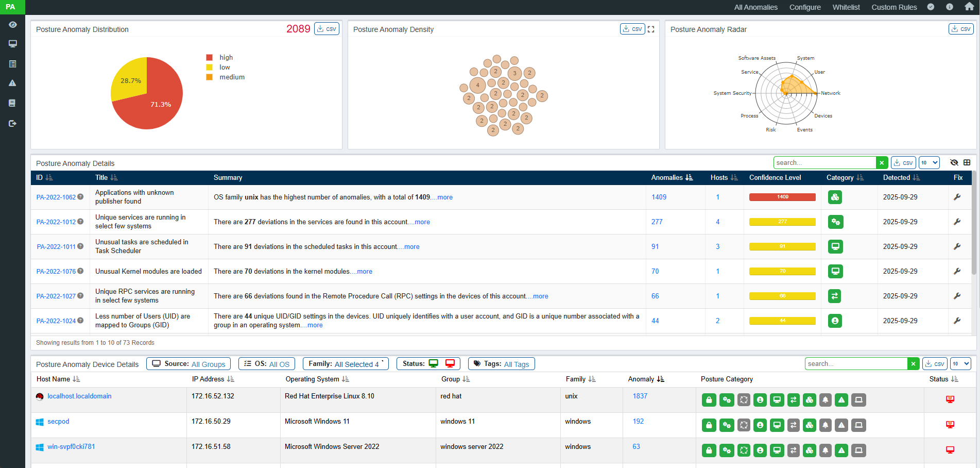Open page size dropdown in Device Details

(x=960, y=363)
